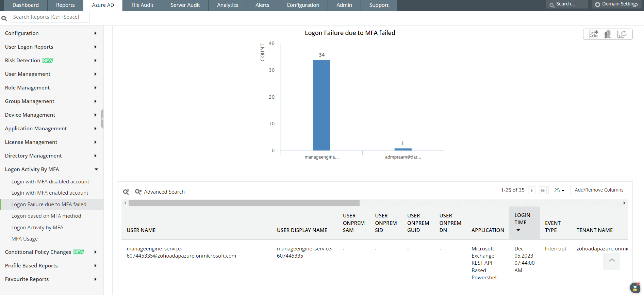Go to next page of results
This screenshot has width=644, height=295.
pos(532,191)
